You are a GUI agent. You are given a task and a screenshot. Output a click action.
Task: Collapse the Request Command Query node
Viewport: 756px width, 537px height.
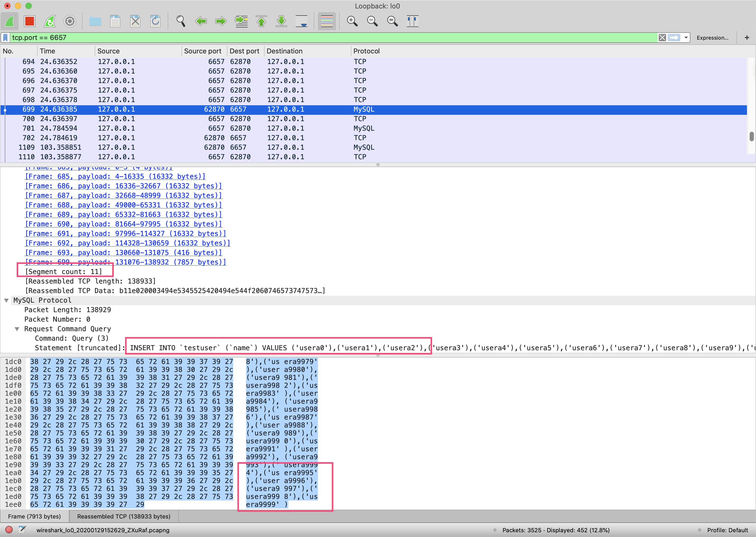coord(17,329)
